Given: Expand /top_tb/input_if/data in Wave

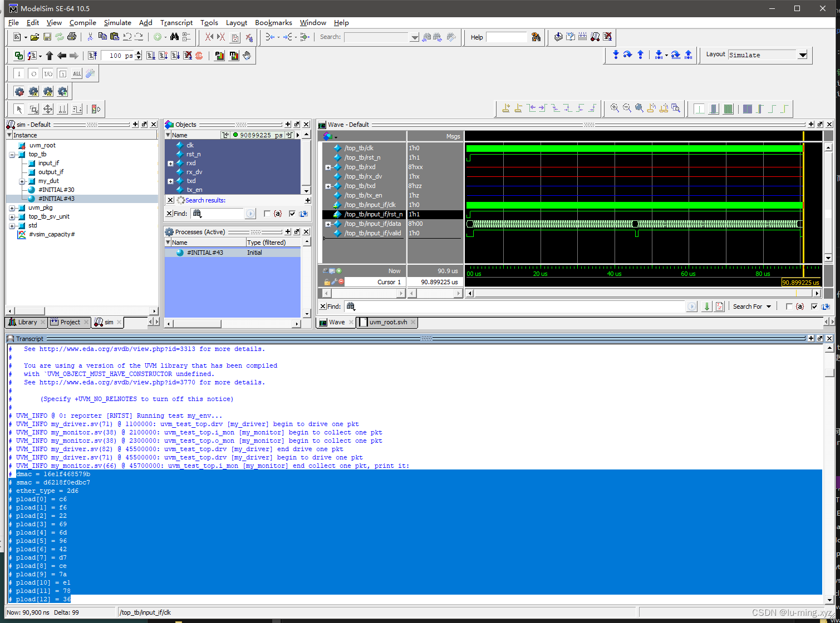Looking at the screenshot, I should click(328, 224).
